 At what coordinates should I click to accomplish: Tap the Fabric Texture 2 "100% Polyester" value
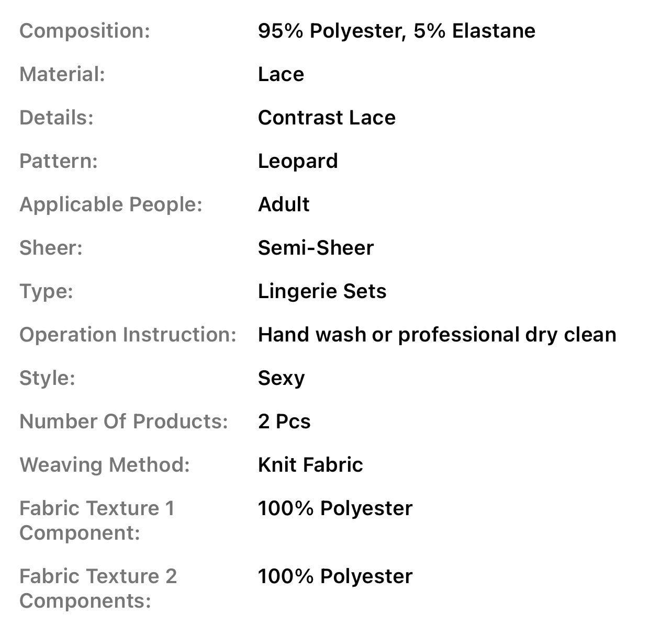click(335, 576)
